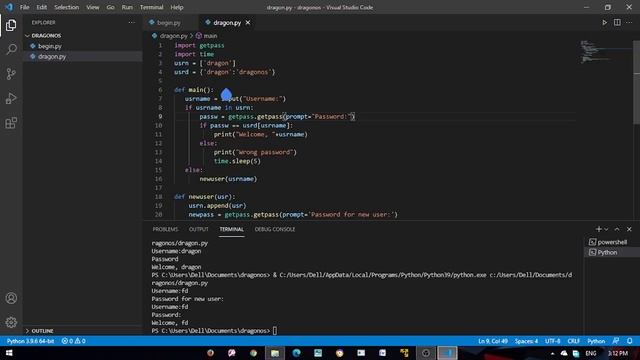Open the Manage gear icon
The image size is (640, 360).
pyautogui.click(x=11, y=322)
